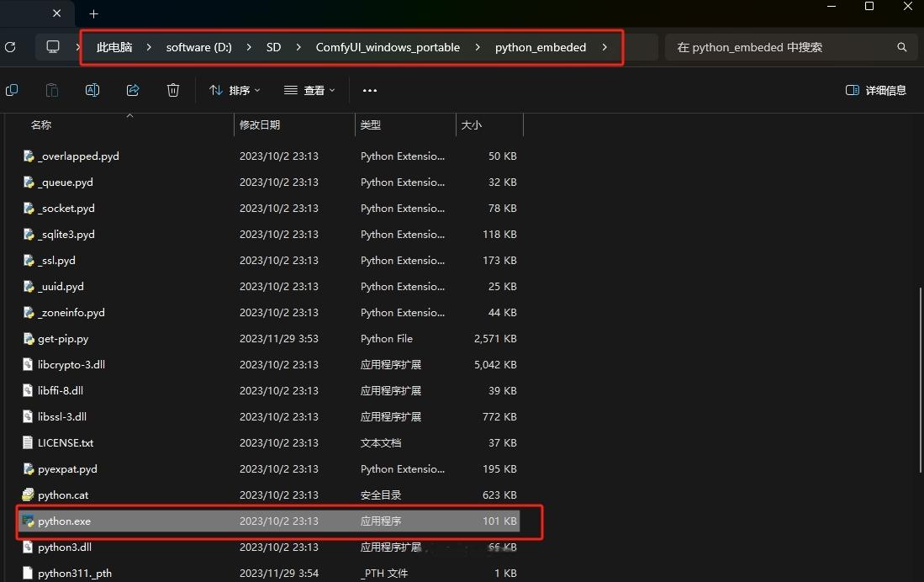Screen dimensions: 924x582
Task: Open the See more ellipsis menu
Action: 370,90
